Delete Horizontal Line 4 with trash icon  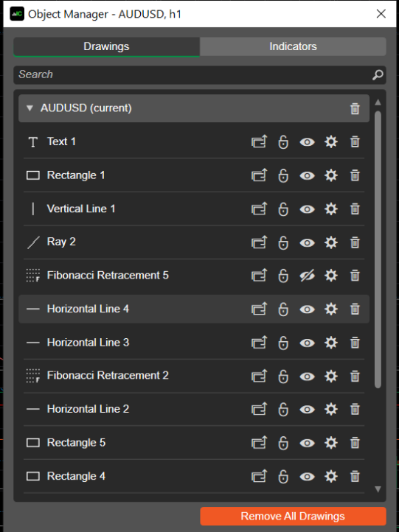click(355, 309)
